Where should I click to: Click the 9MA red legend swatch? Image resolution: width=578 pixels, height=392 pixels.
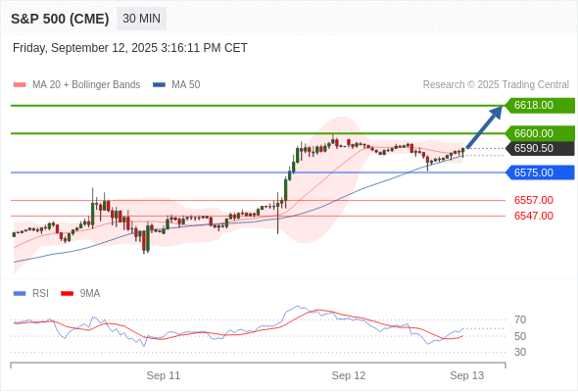[67, 294]
